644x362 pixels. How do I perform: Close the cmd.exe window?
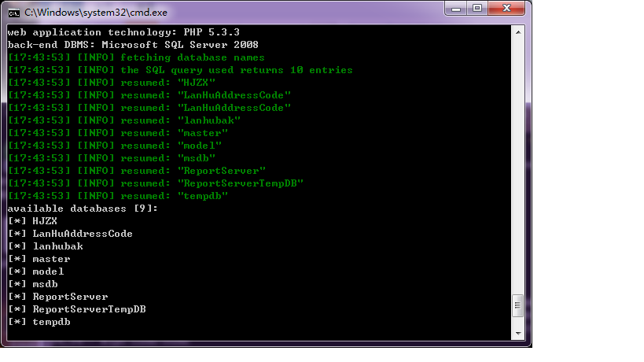click(x=506, y=9)
